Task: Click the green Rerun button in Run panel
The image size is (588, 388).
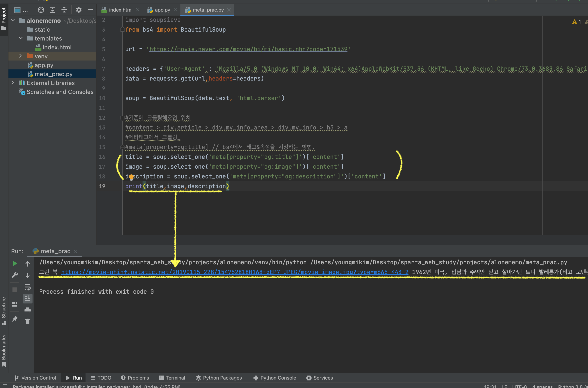Action: (x=15, y=264)
